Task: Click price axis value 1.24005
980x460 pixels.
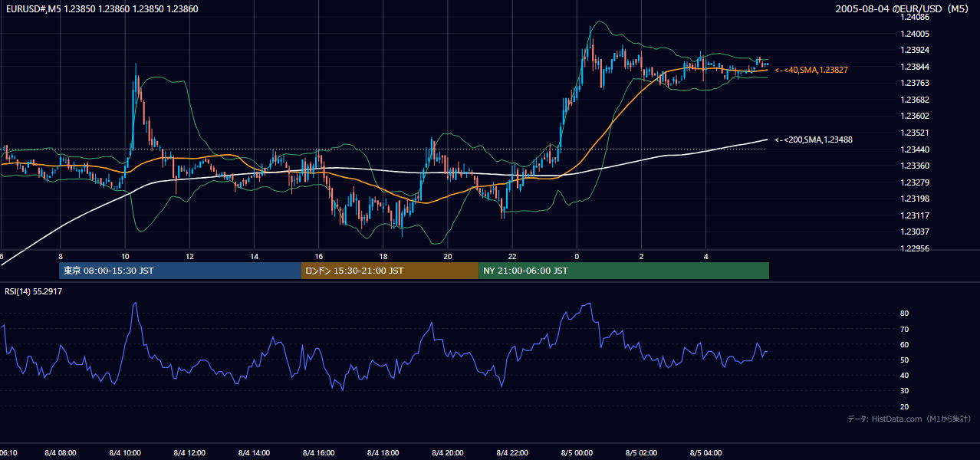Action: [x=915, y=34]
